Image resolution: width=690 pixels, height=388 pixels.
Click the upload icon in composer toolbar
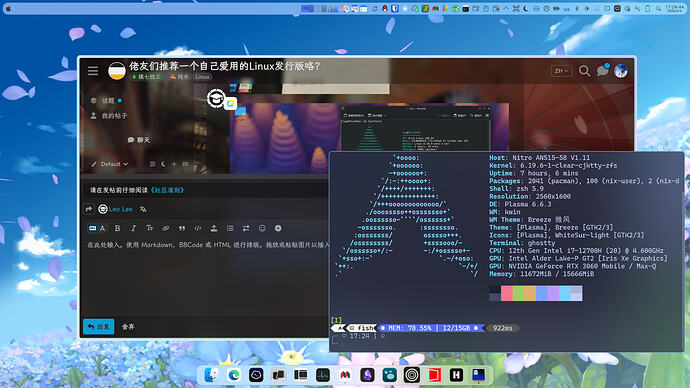pyautogui.click(x=214, y=228)
